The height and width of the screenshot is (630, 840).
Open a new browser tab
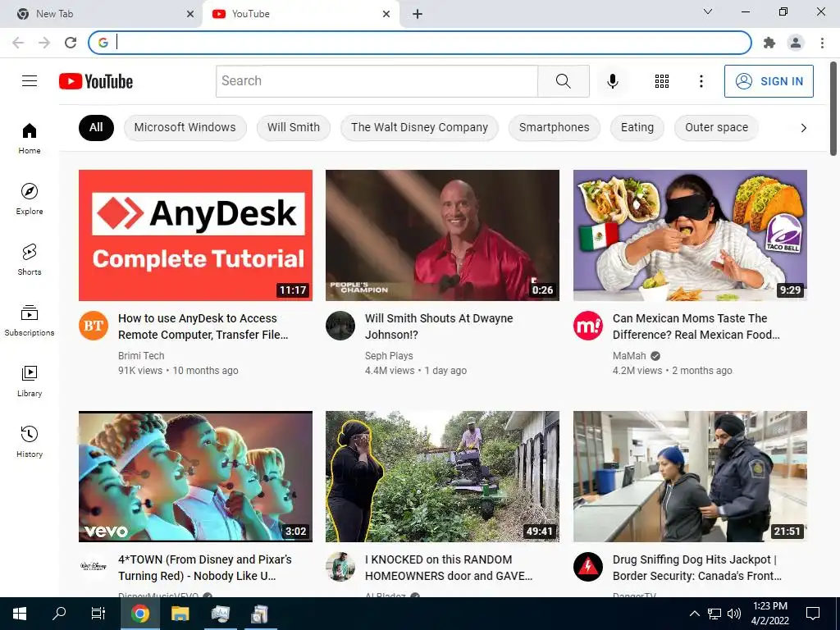point(418,14)
